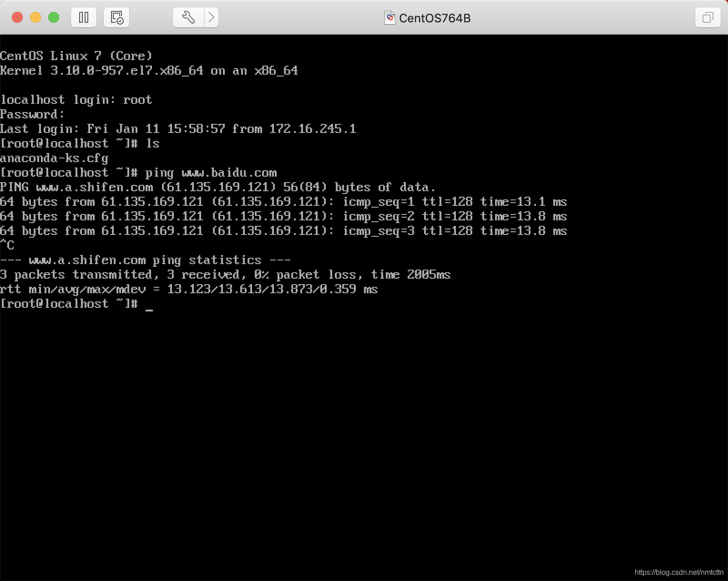Enter single window mode icon
Viewport: 728px width, 581px height.
(x=708, y=18)
